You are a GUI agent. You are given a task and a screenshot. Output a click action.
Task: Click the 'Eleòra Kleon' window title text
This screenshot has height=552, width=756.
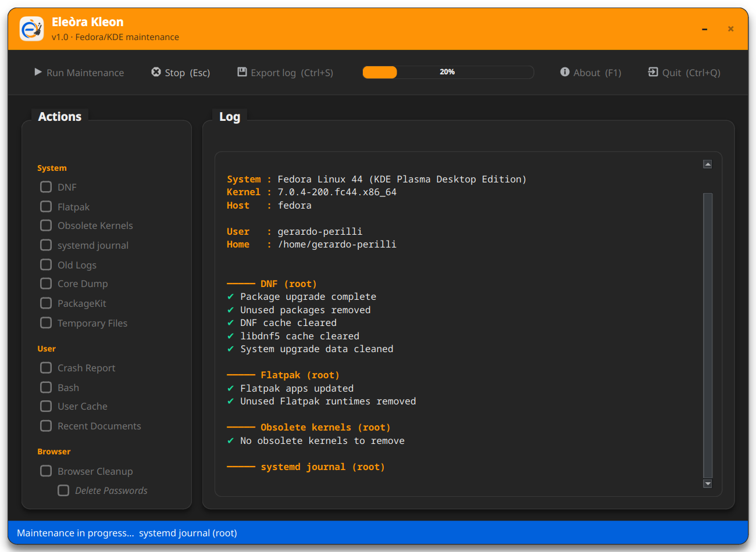[x=87, y=22]
